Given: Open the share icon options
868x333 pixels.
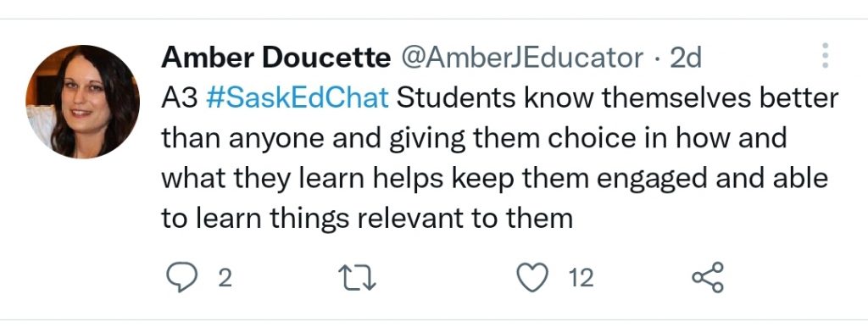Looking at the screenshot, I should click(708, 277).
